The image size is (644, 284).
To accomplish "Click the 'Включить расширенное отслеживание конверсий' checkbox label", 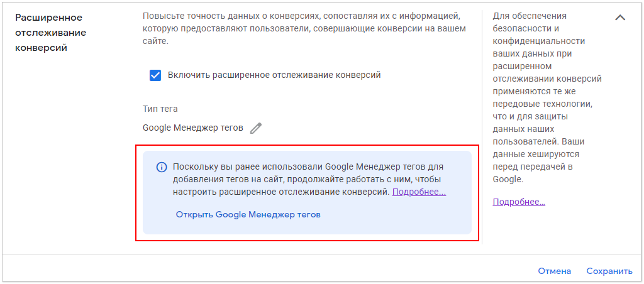I will click(x=274, y=75).
